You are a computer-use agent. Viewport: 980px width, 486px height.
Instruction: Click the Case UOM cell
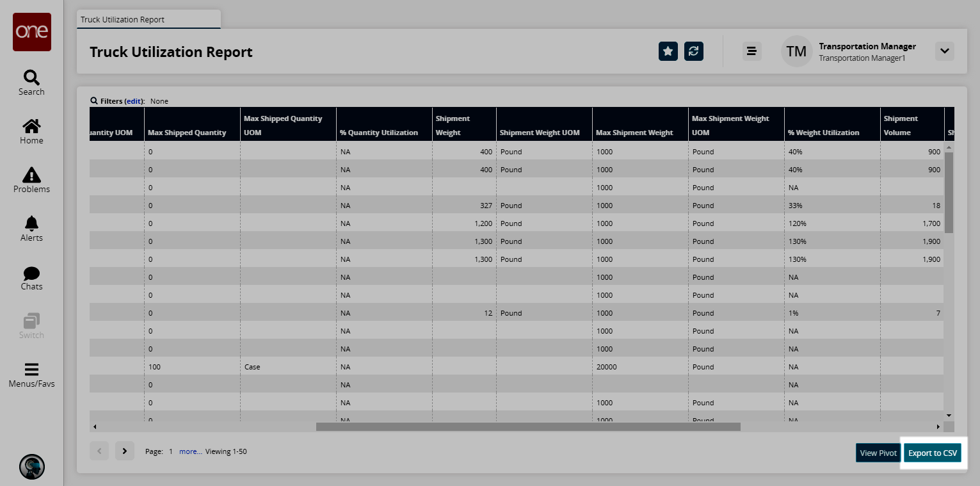[x=288, y=367]
